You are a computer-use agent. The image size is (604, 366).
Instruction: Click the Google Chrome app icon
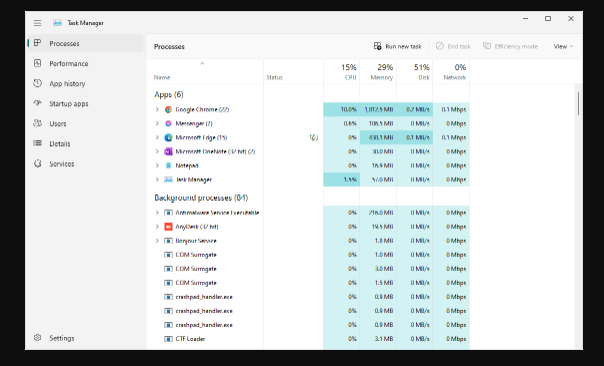pyautogui.click(x=168, y=109)
